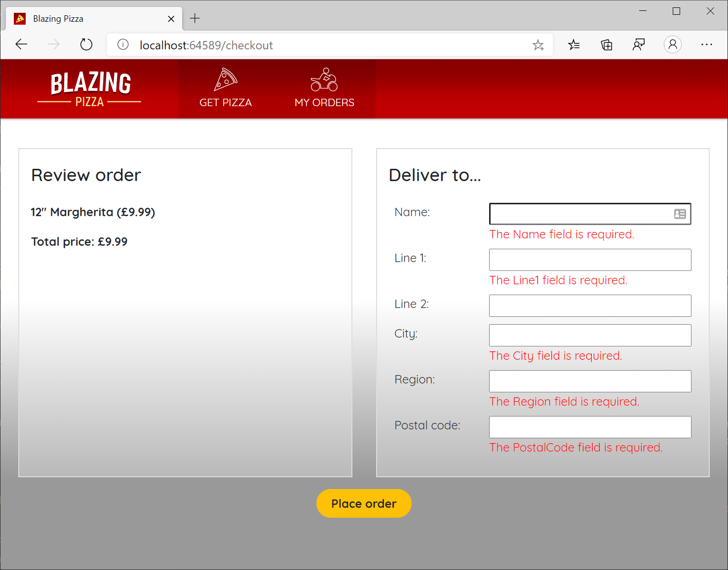Open the user profile menu

[x=673, y=45]
